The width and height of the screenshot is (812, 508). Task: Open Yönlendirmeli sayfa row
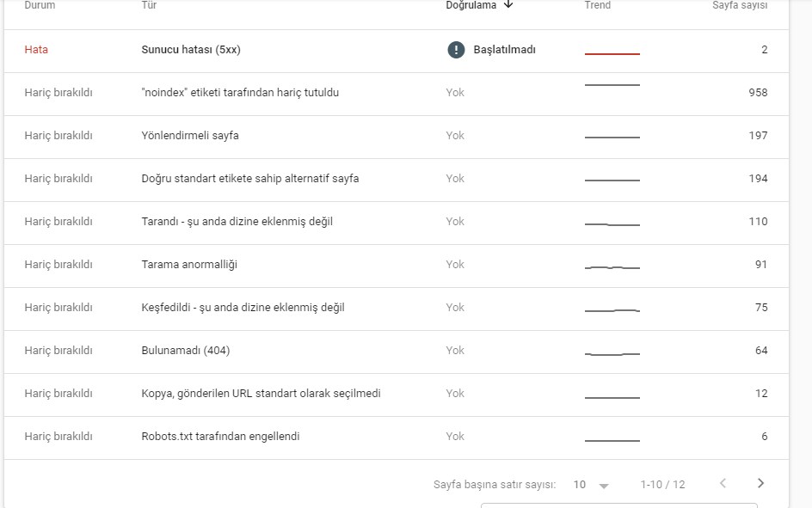397,137
